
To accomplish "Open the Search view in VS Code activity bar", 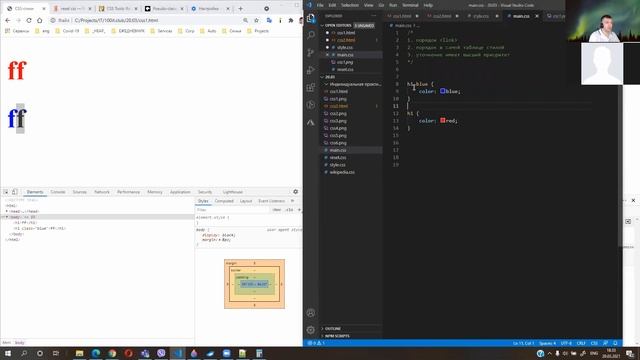I will click(311, 35).
